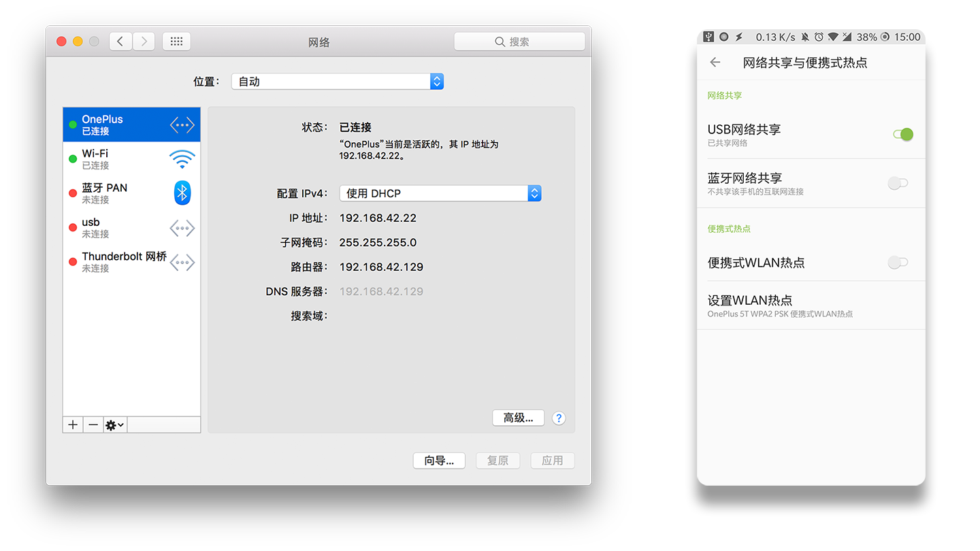This screenshot has width=980, height=551.
Task: Enable the 蓝牙网络共享 toggle
Action: 898,183
